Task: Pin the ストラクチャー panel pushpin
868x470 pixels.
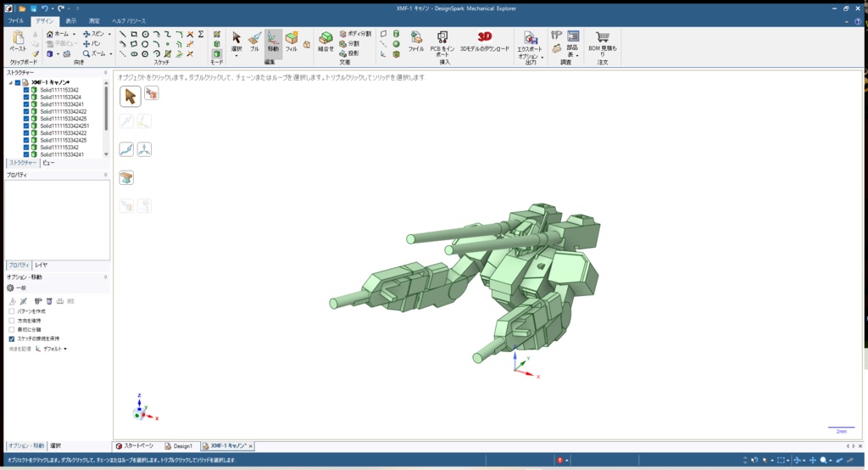Action: [x=105, y=73]
